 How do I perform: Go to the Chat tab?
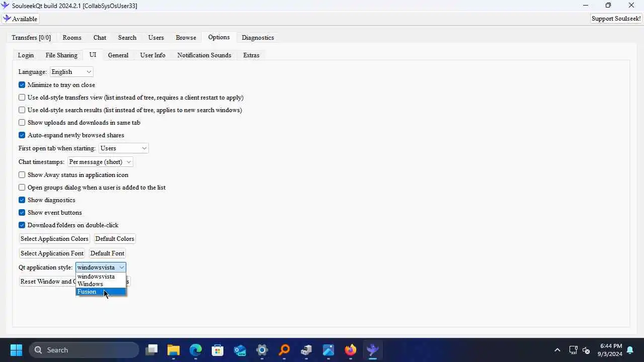[100, 38]
